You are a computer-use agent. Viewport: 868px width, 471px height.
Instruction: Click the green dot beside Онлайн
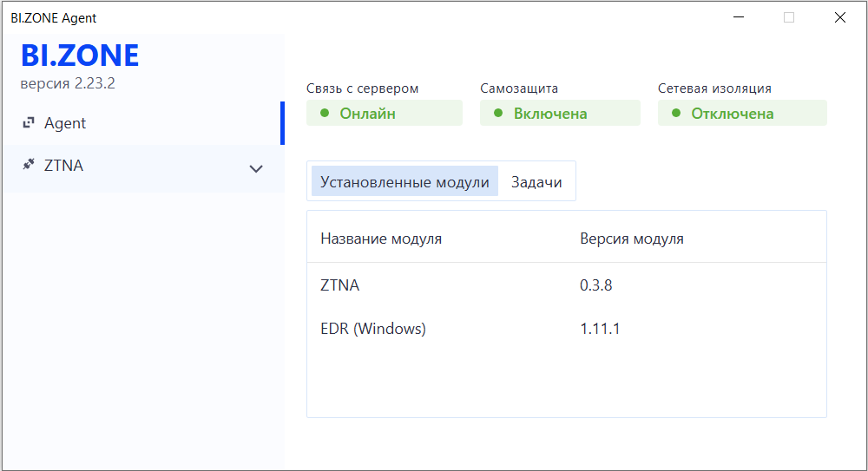point(325,113)
